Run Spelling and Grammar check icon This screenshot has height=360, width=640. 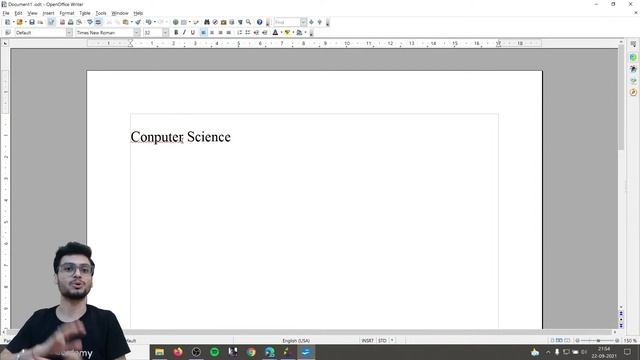point(90,22)
